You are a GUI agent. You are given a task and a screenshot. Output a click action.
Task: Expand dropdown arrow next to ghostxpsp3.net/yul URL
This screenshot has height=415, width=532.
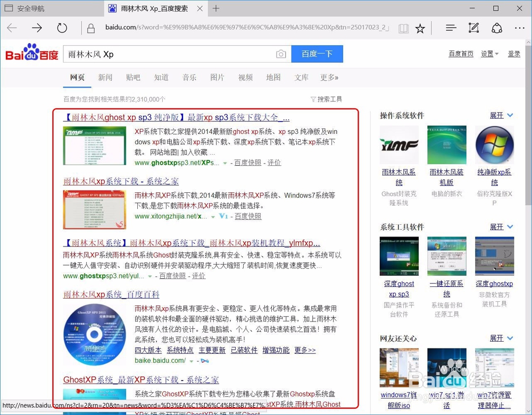pos(149,276)
